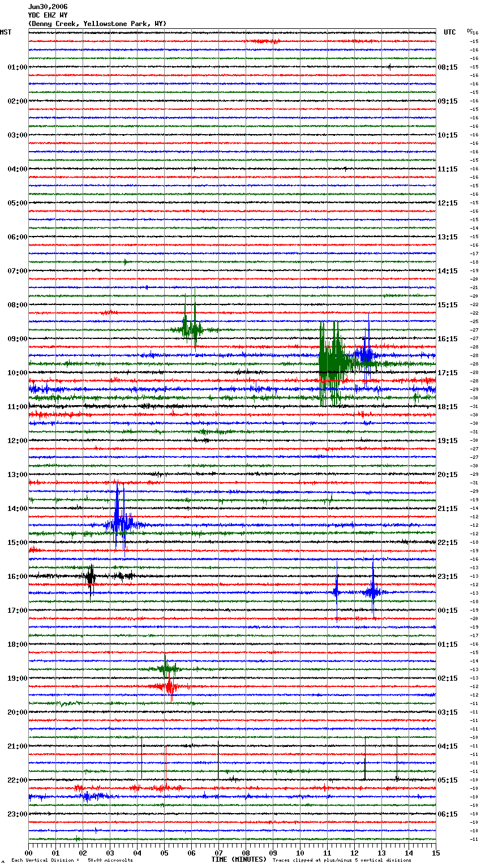481x868 pixels.
Task: Select the '17:00' MST hour label
Action: (x=17, y=611)
